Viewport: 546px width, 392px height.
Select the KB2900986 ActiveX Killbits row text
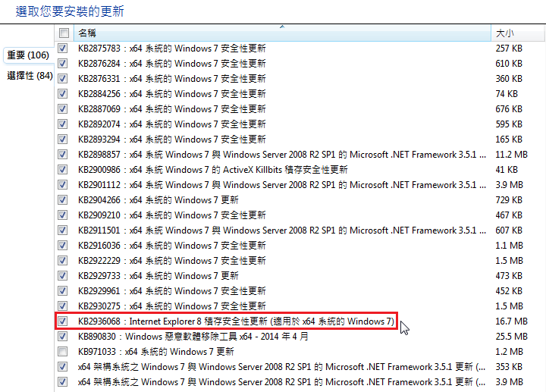(x=213, y=170)
